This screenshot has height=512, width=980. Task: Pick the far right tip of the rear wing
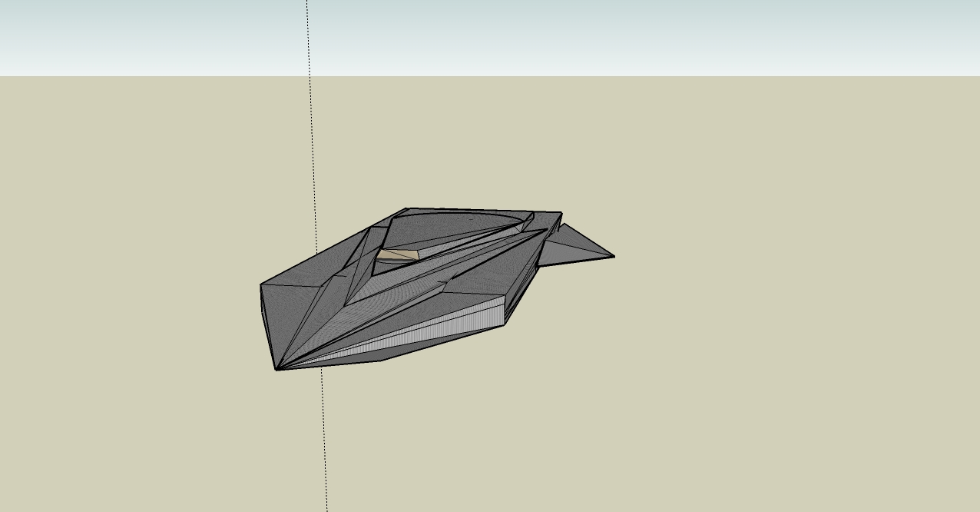613,256
